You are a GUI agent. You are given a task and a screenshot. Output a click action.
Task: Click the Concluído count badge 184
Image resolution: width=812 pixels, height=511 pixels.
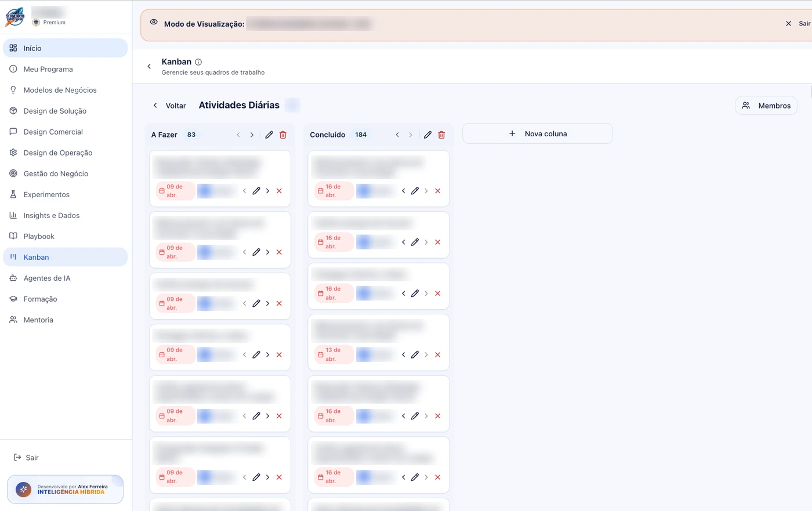point(361,135)
